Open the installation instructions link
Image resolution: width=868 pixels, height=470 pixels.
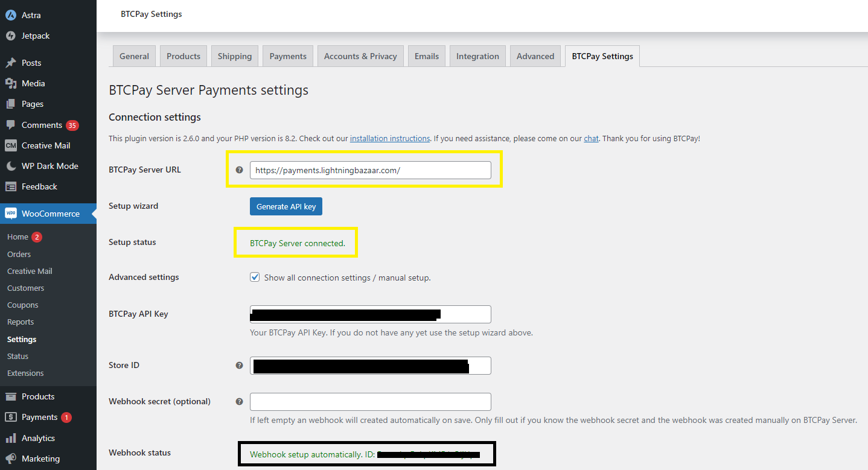pyautogui.click(x=390, y=139)
